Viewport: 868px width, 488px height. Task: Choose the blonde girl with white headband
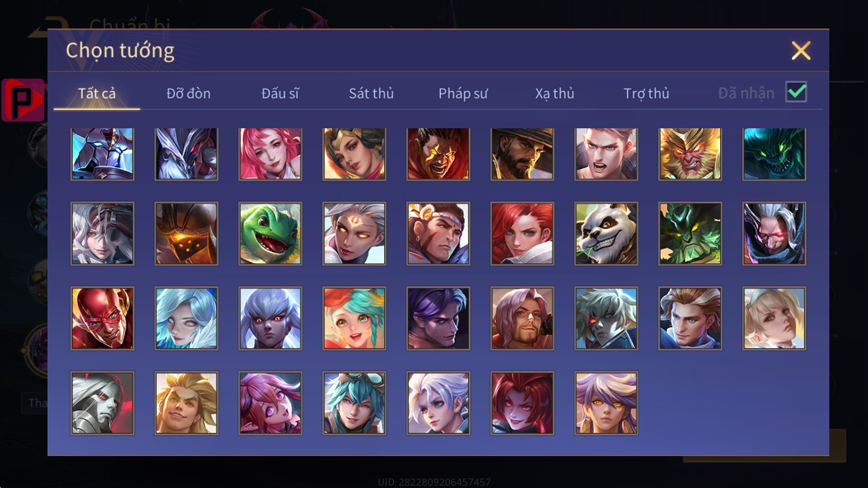click(x=774, y=318)
